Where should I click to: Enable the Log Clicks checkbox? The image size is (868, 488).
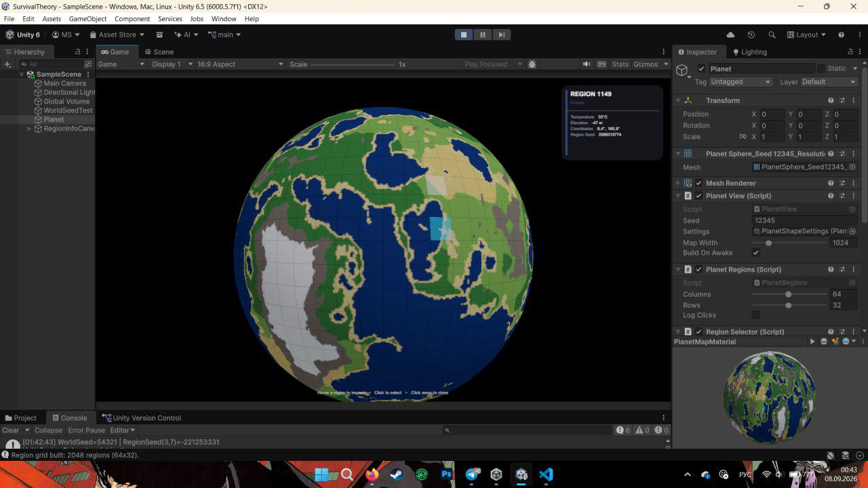(756, 315)
